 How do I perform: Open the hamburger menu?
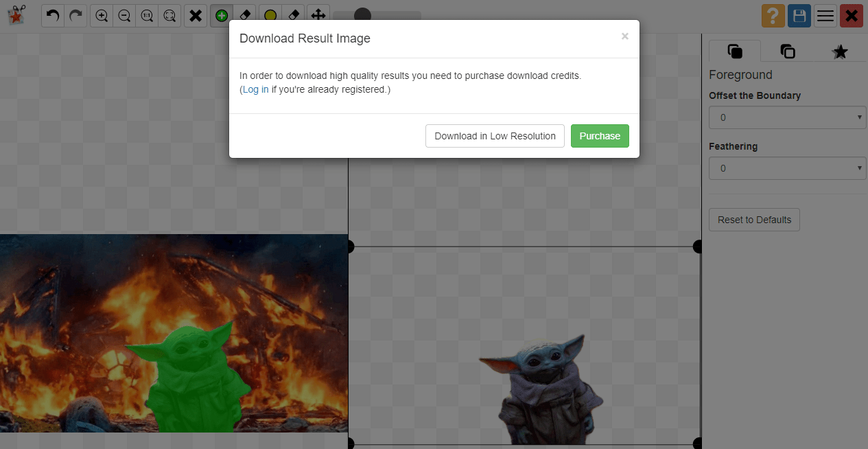[825, 16]
